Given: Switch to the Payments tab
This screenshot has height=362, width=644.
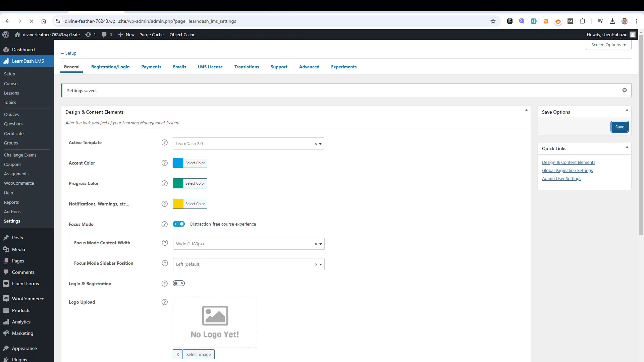Looking at the screenshot, I should click(x=152, y=67).
